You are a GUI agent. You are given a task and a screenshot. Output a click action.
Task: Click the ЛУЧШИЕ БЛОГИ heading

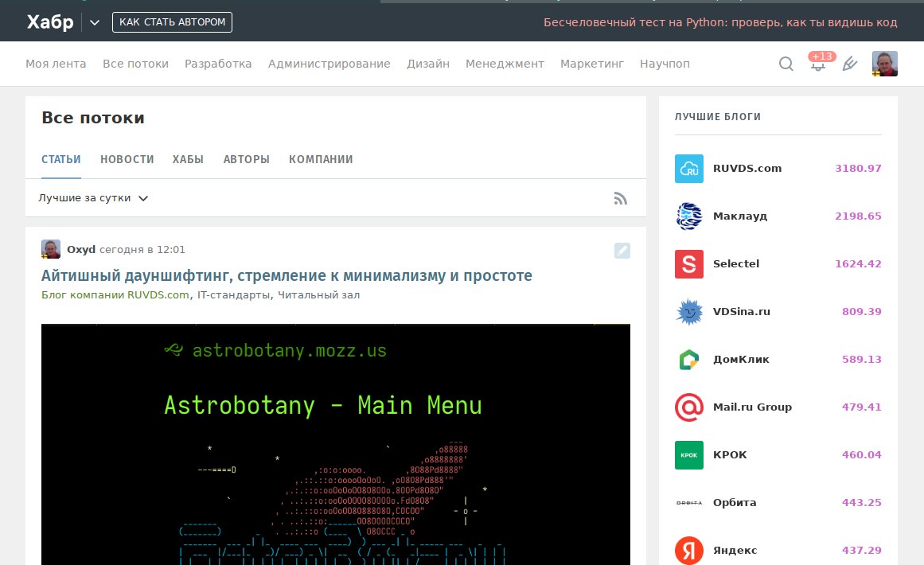718,117
